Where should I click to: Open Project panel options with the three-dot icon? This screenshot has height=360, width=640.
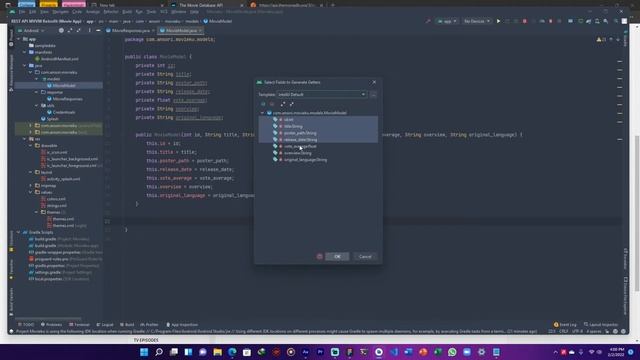coord(89,31)
